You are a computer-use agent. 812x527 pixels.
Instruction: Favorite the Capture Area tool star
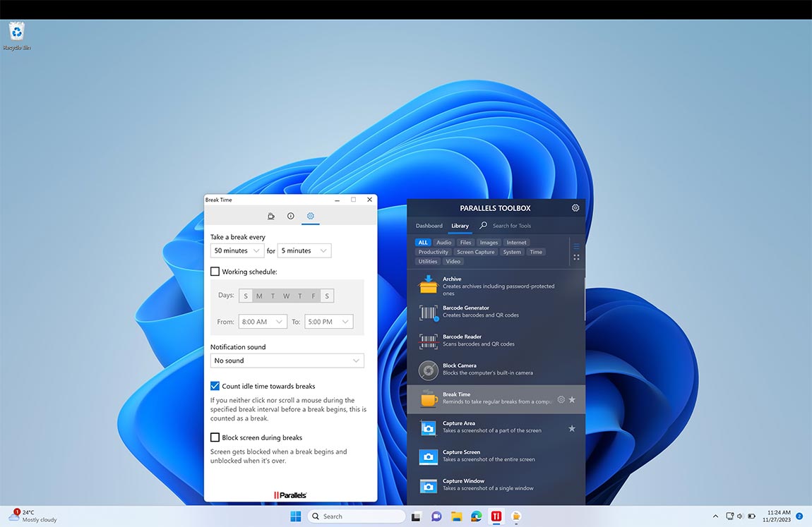(572, 428)
